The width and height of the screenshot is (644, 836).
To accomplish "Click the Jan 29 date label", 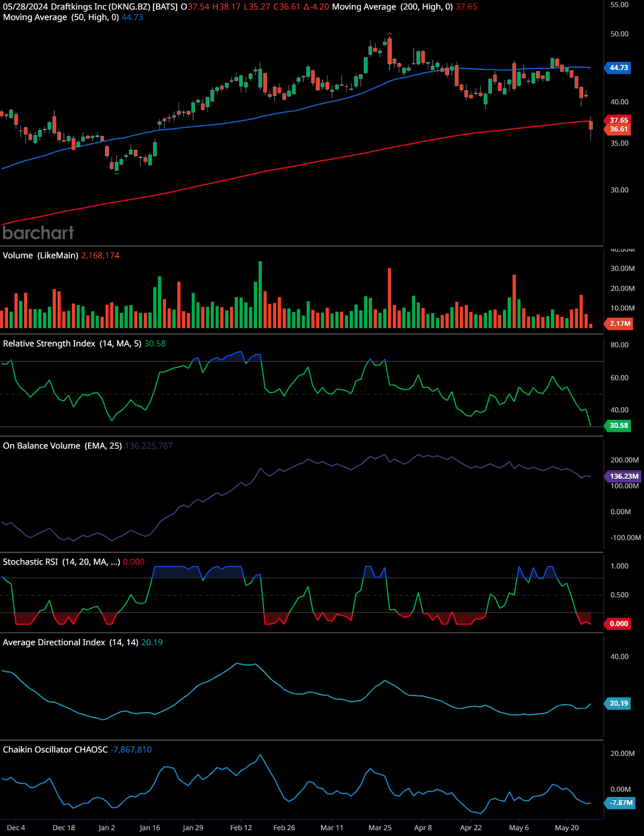I will tap(193, 828).
